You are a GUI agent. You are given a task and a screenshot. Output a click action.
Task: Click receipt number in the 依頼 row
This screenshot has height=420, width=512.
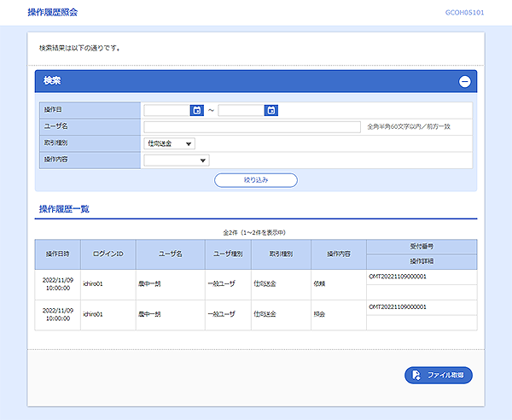click(x=398, y=277)
